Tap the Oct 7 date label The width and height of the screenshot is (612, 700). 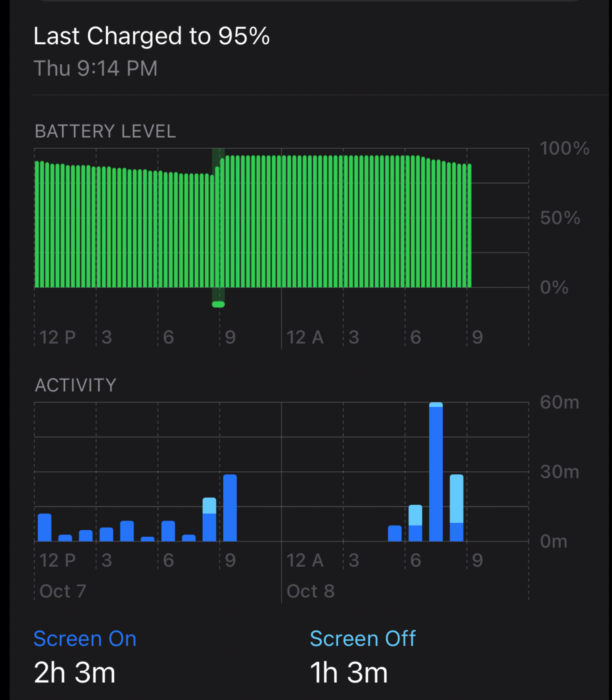[63, 591]
